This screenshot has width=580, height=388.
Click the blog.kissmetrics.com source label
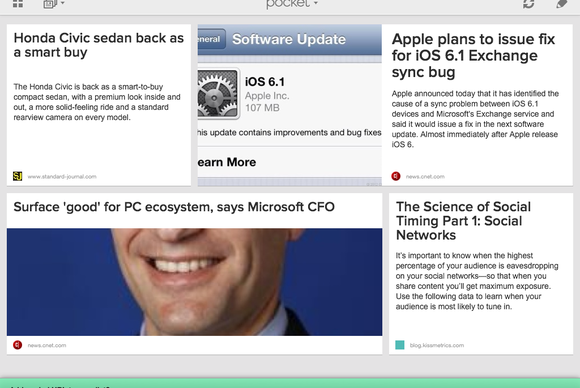coord(436,345)
